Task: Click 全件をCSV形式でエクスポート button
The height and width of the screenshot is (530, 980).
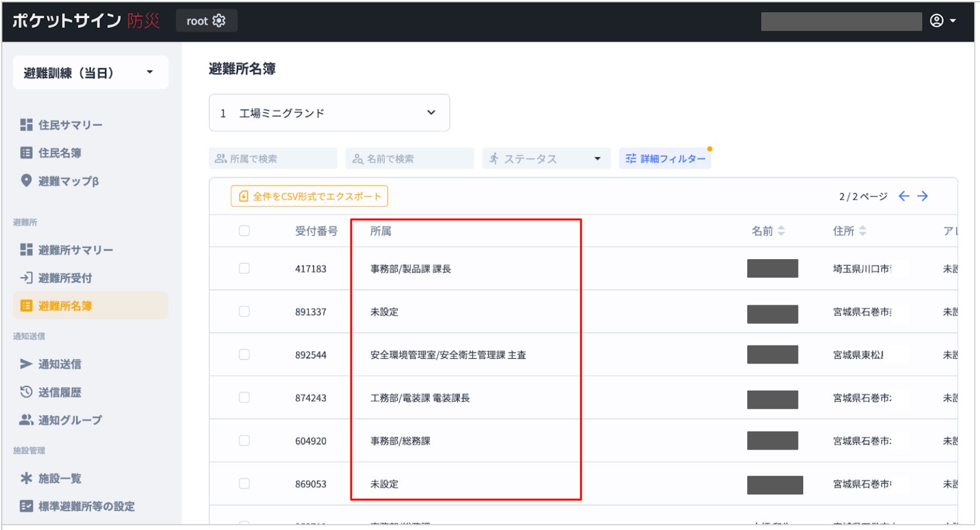Action: pyautogui.click(x=309, y=196)
